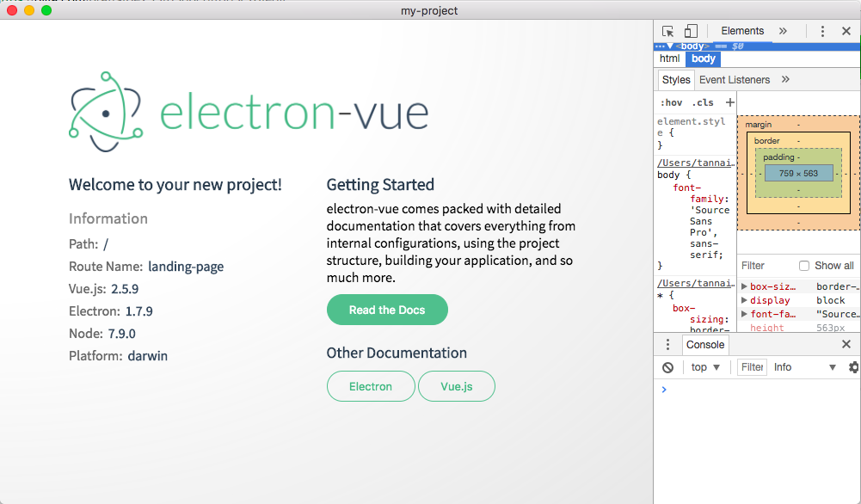This screenshot has height=504, width=861.
Task: Focus the console Filter input
Action: tap(752, 367)
